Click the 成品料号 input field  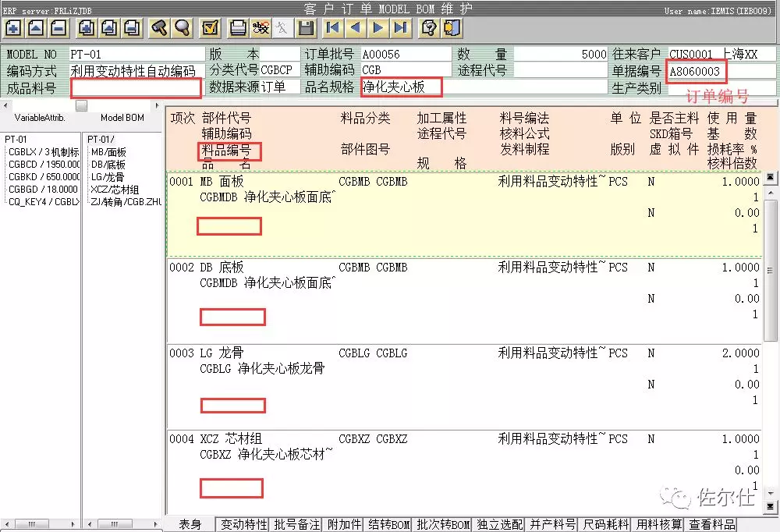point(136,88)
